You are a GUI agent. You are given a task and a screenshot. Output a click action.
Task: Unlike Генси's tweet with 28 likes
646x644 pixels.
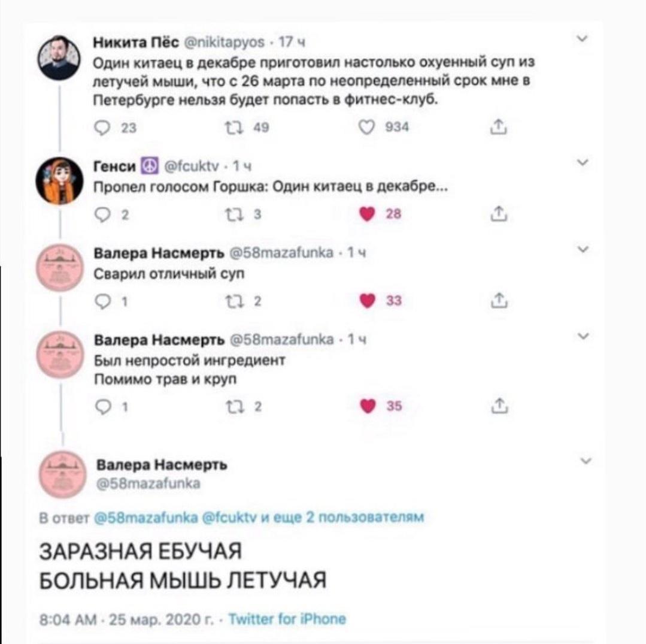pyautogui.click(x=367, y=213)
